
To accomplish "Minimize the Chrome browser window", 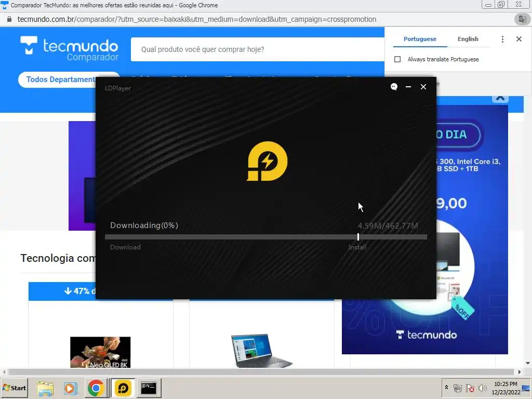I will [488, 5].
